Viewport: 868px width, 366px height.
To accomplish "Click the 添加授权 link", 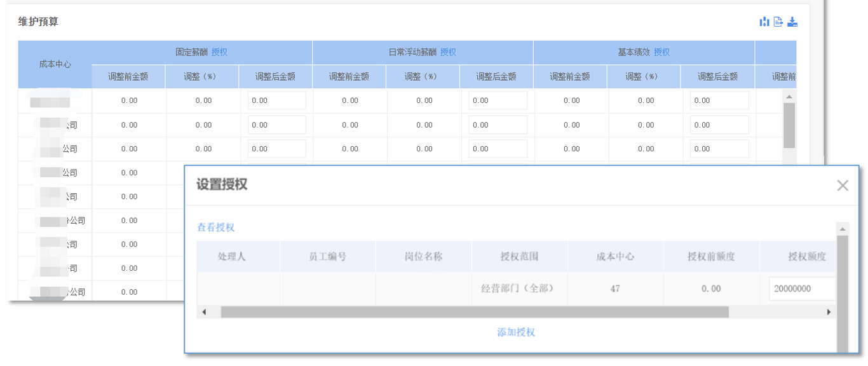I will point(516,332).
